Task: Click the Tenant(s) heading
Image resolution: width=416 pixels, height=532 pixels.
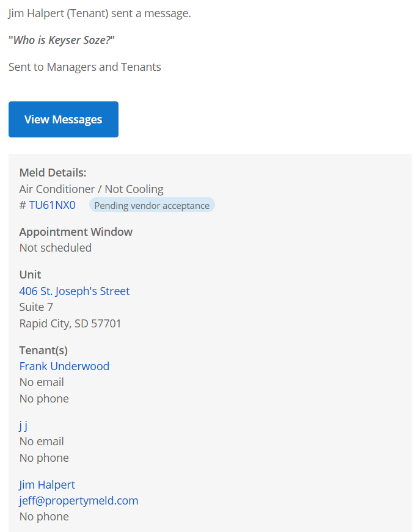Action: tap(43, 350)
